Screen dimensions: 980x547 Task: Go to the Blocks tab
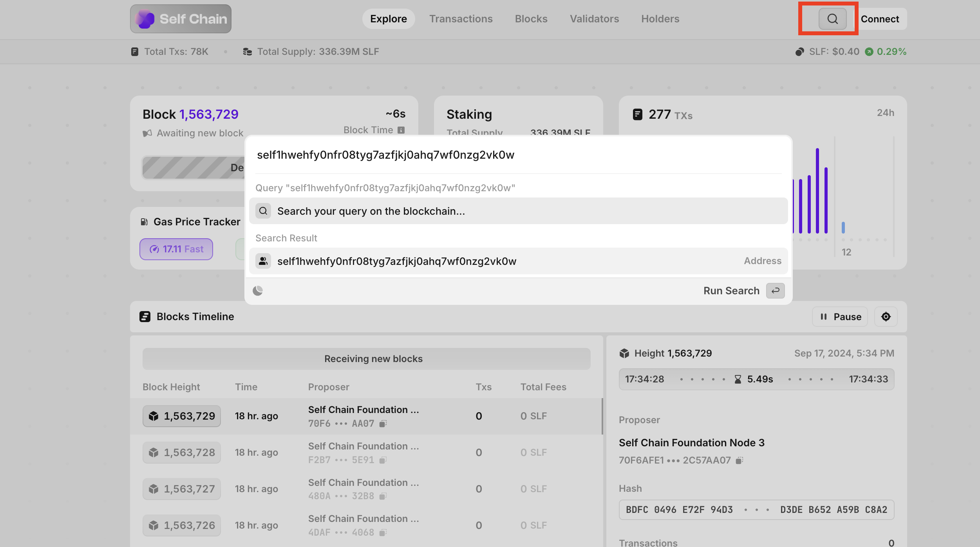[x=531, y=19]
